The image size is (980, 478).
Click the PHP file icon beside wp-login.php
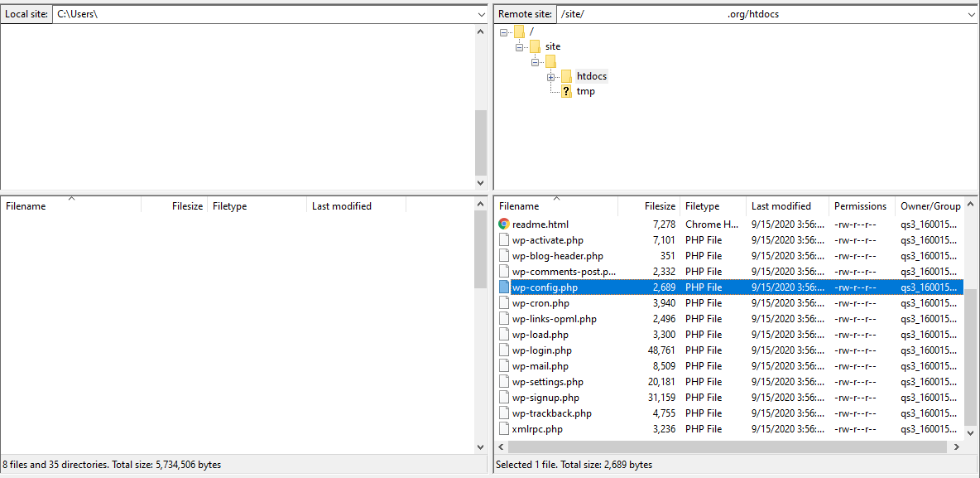click(x=505, y=350)
